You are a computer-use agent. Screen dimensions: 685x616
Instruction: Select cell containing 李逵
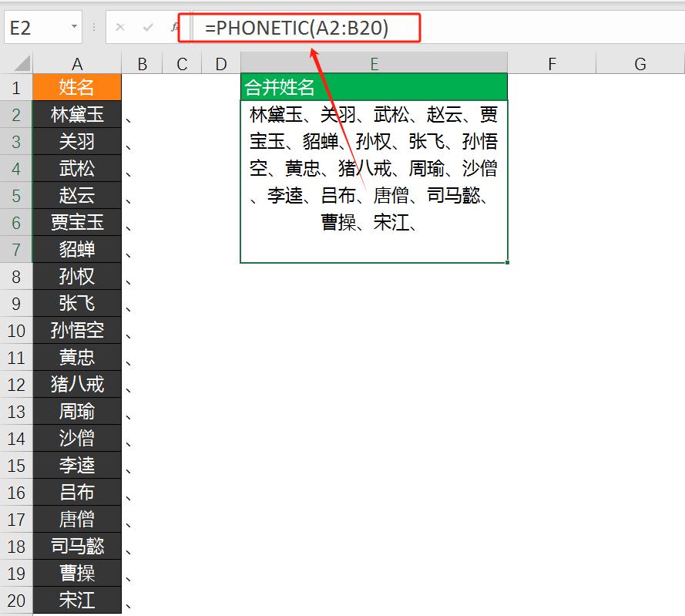(77, 465)
